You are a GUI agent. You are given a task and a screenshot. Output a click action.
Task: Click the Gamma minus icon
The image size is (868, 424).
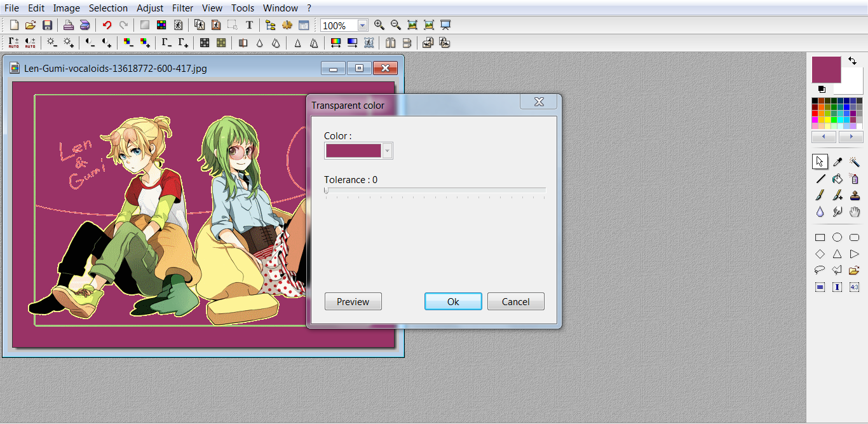pos(166,43)
